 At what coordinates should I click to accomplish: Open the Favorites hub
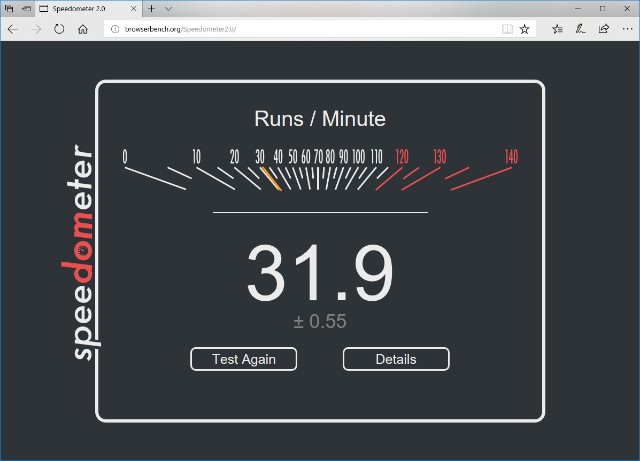(557, 29)
